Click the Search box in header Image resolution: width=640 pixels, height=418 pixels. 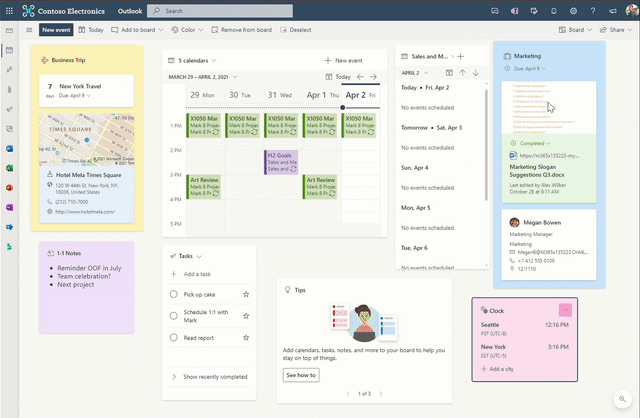click(x=220, y=11)
